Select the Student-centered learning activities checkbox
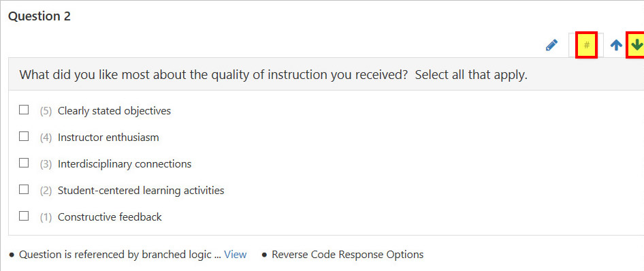 click(x=24, y=189)
